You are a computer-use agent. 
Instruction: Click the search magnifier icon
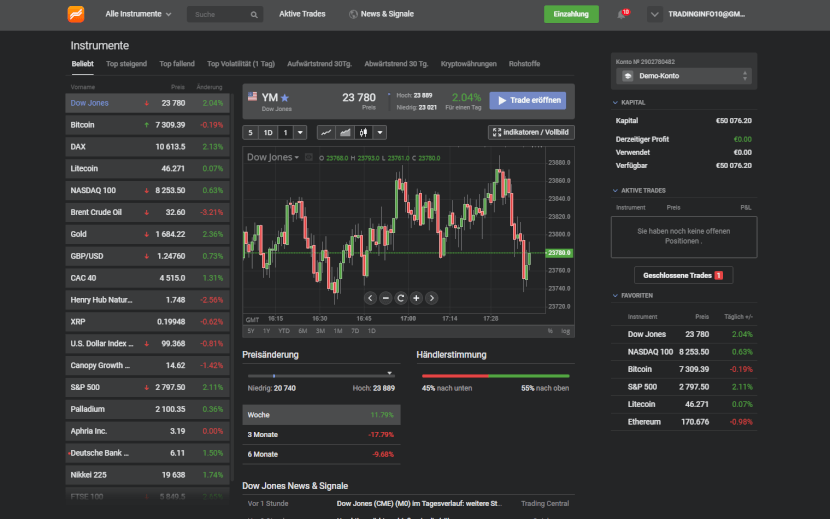[254, 15]
